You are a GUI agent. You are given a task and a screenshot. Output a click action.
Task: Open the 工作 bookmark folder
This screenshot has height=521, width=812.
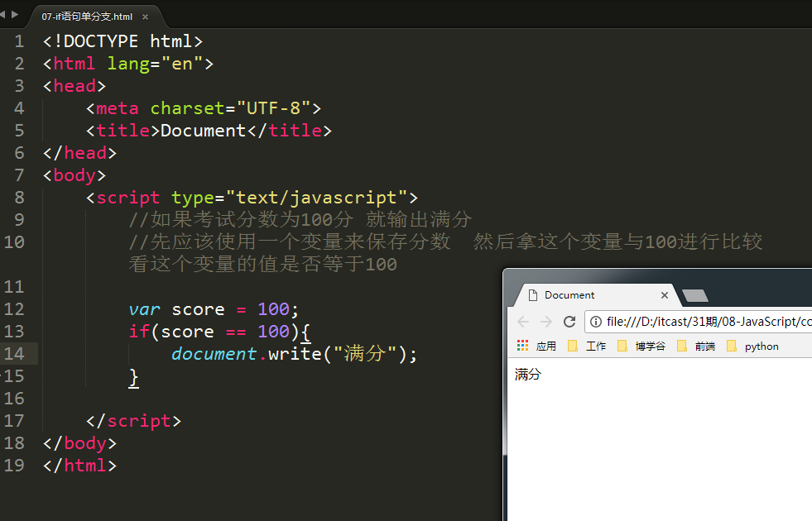(x=587, y=347)
